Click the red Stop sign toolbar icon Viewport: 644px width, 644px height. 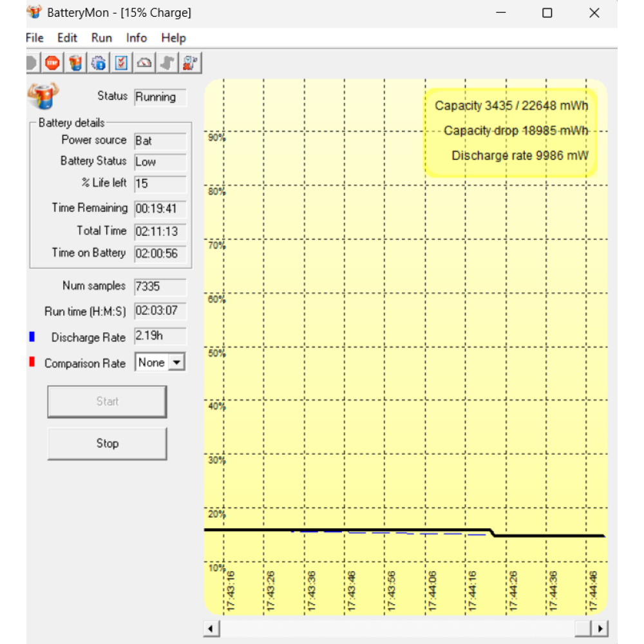(x=52, y=62)
